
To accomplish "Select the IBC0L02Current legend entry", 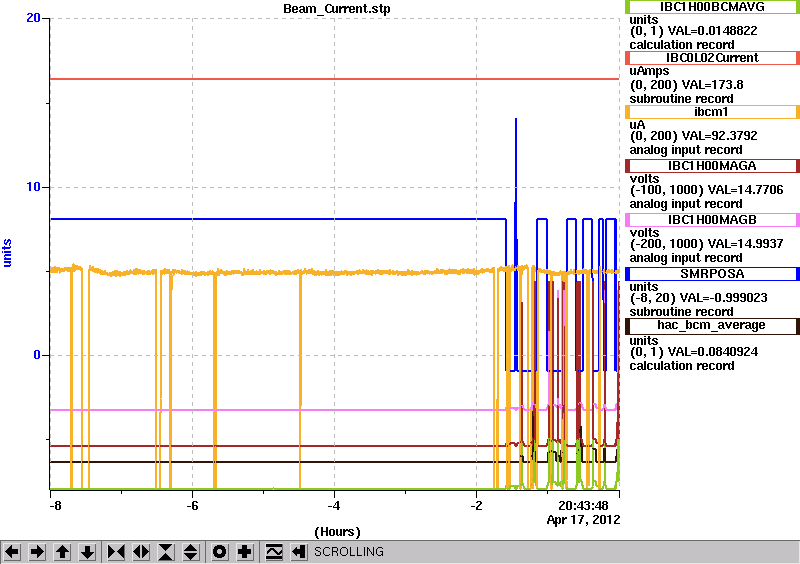I will click(x=712, y=58).
